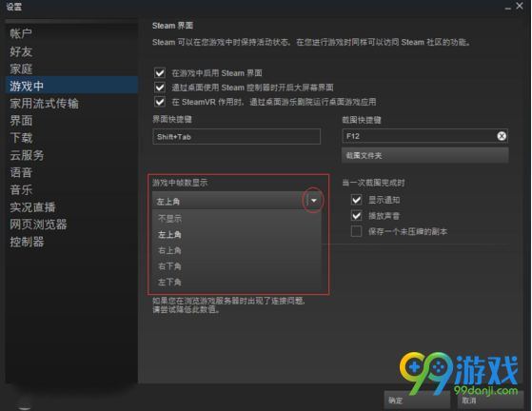532x411 pixels.
Task: Collapse the FPS display dropdown arrow
Action: coord(313,201)
